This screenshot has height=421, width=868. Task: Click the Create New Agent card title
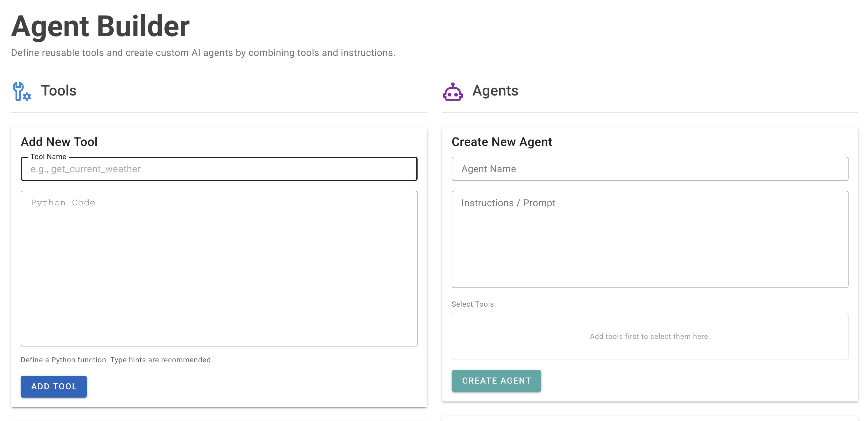pos(502,141)
